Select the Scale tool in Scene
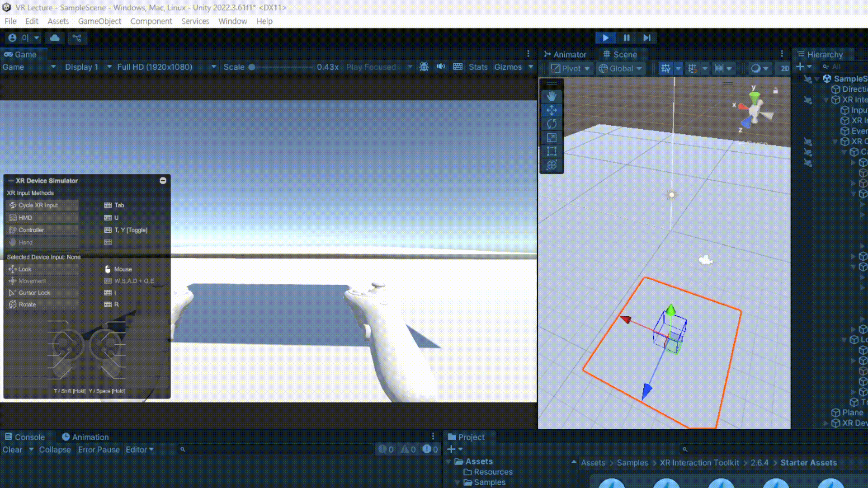The image size is (868, 488). [552, 138]
